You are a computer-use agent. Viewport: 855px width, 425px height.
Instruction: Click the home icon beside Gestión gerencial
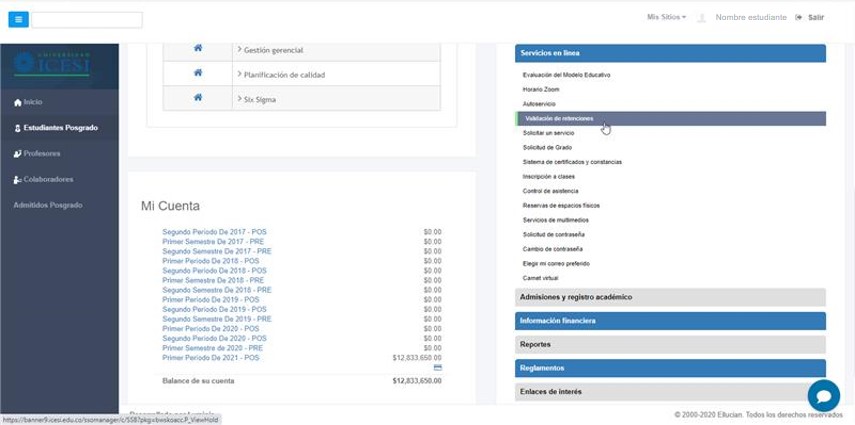tap(198, 49)
